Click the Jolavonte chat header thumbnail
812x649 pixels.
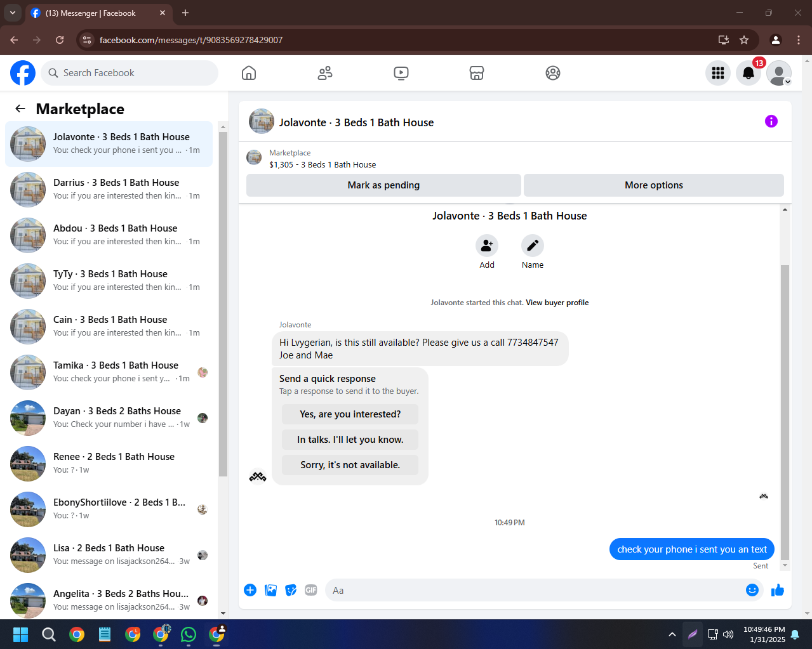click(262, 121)
